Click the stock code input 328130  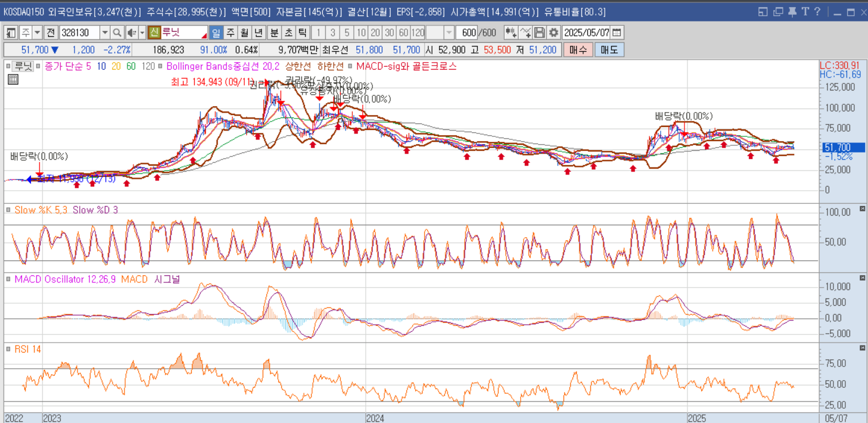[79, 33]
